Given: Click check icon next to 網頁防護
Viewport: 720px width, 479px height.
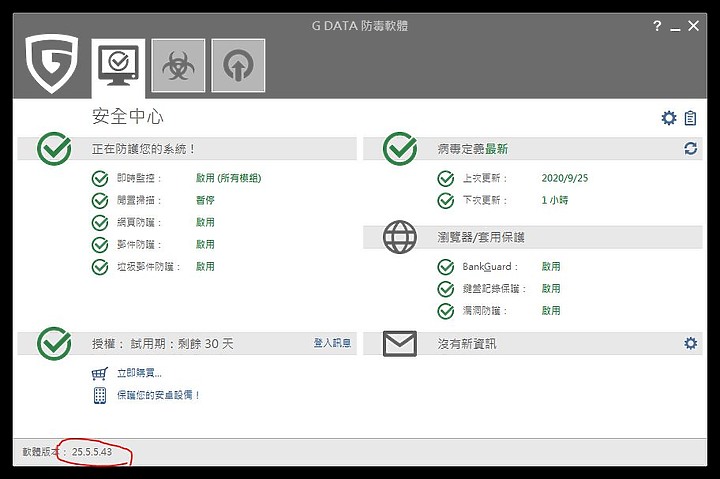Looking at the screenshot, I should pyautogui.click(x=100, y=222).
